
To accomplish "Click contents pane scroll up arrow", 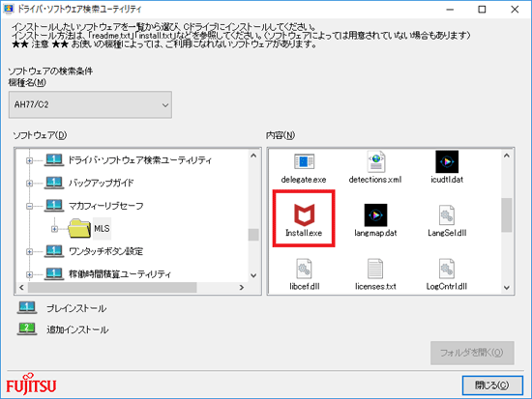I will point(507,156).
